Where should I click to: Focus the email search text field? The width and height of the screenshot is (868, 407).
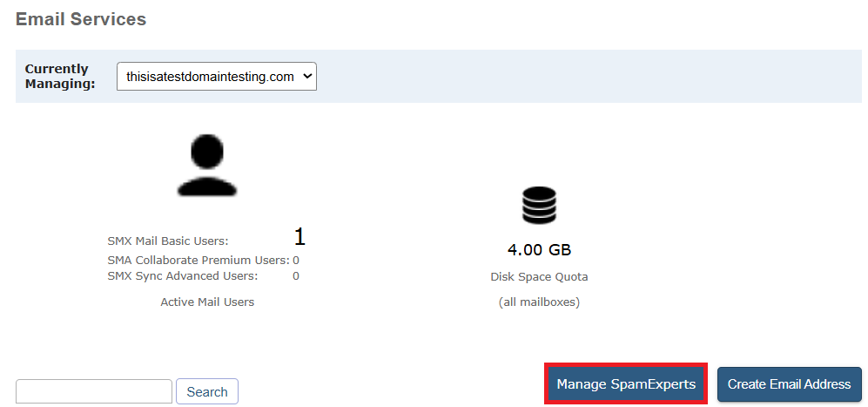[x=94, y=392]
